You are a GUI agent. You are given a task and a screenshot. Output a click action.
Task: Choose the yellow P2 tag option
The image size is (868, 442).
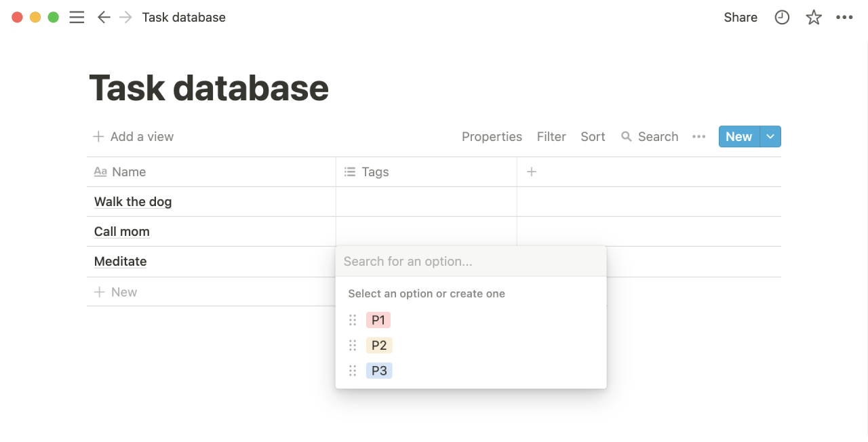click(x=379, y=346)
